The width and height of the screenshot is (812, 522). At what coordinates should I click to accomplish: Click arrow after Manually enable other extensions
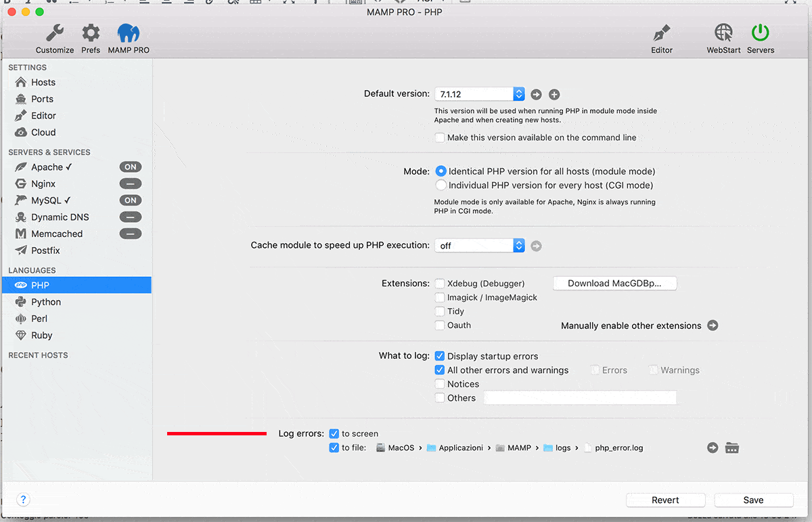pos(713,326)
